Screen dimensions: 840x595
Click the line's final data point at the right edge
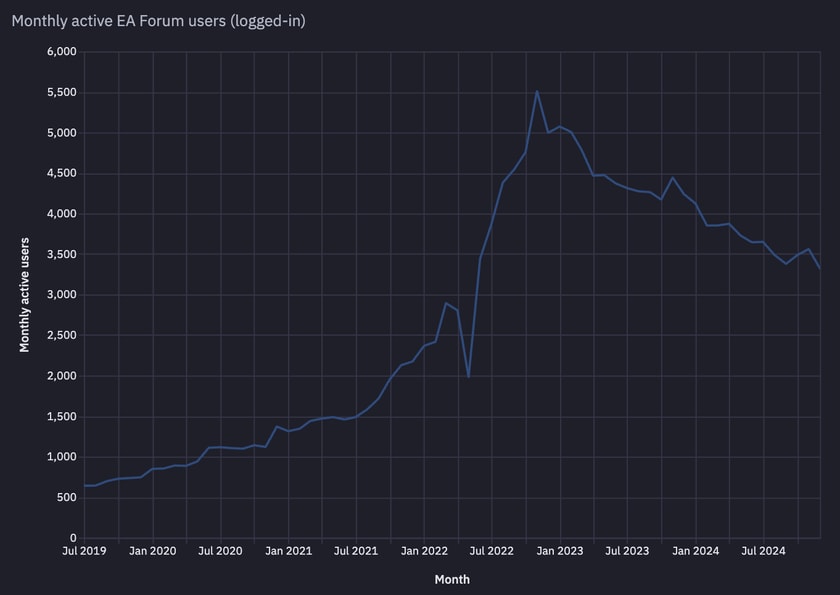pos(820,268)
